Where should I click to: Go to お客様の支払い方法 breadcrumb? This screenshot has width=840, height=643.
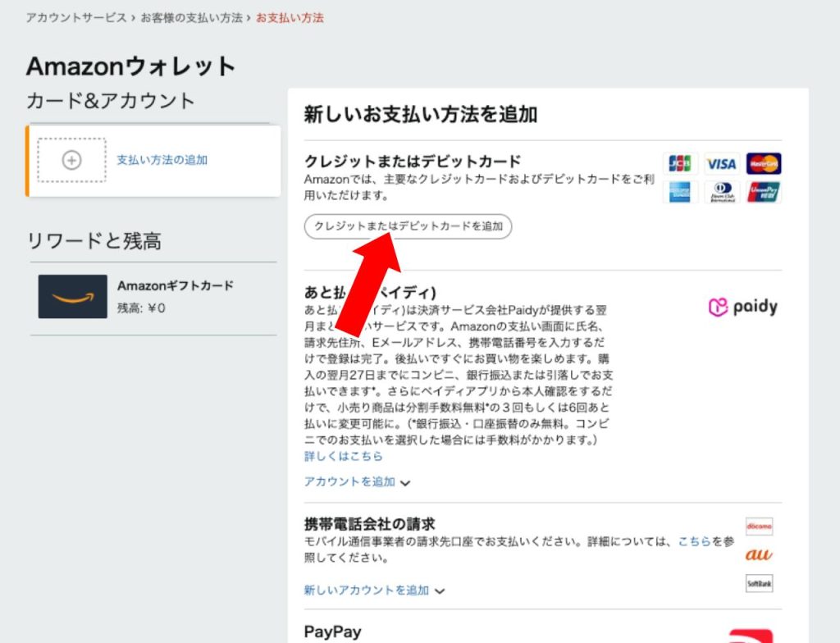pos(191,17)
